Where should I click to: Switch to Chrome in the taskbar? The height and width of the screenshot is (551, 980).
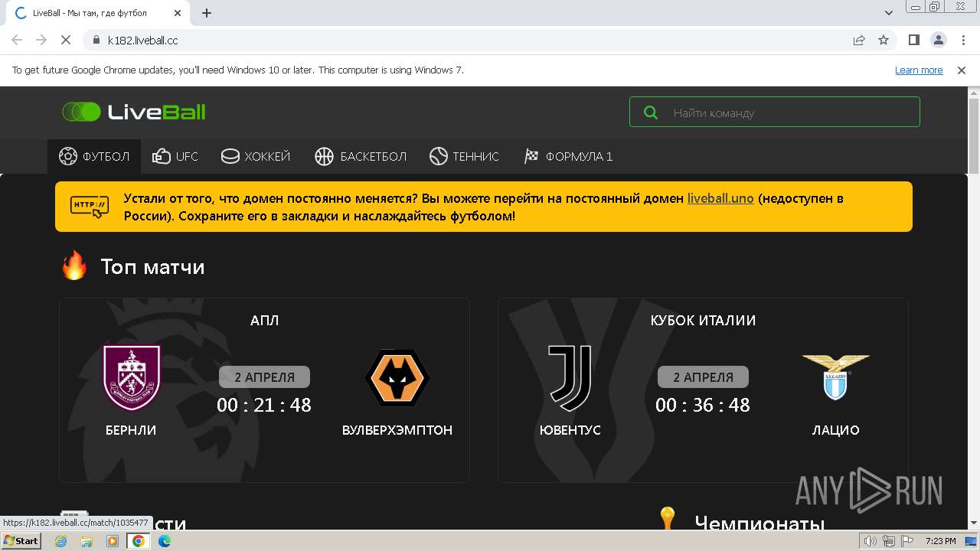139,541
